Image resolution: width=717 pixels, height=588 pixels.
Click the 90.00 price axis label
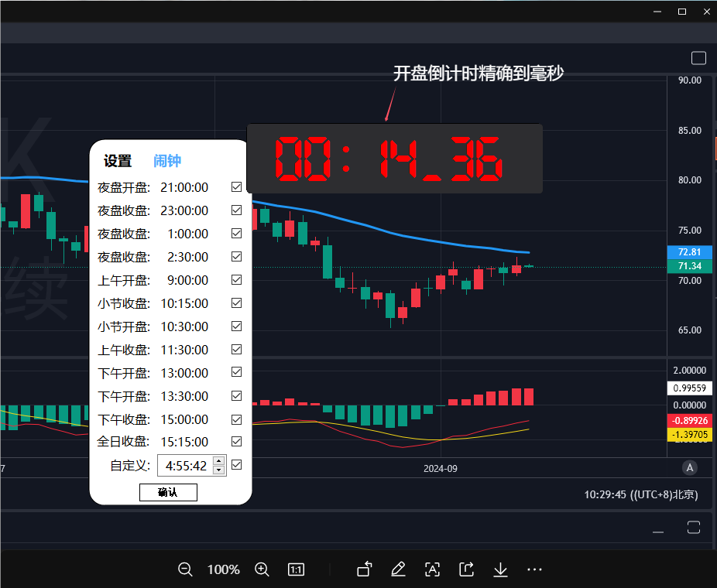pos(690,80)
